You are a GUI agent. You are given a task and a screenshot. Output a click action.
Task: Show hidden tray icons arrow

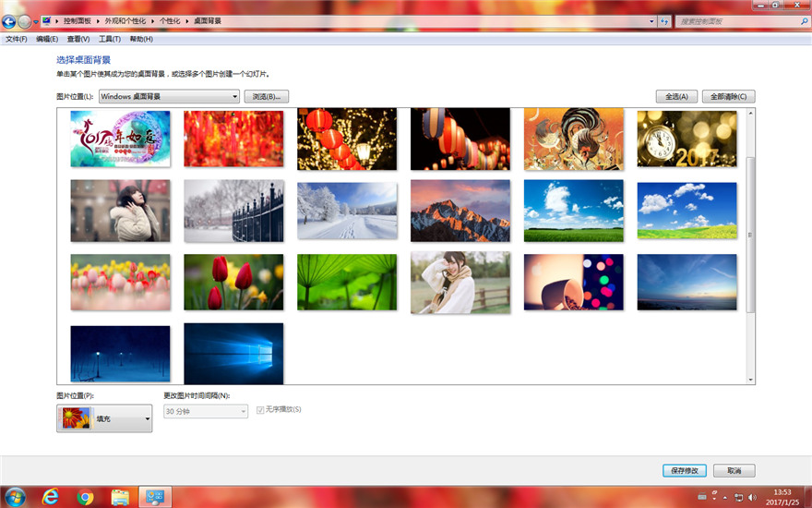point(725,498)
